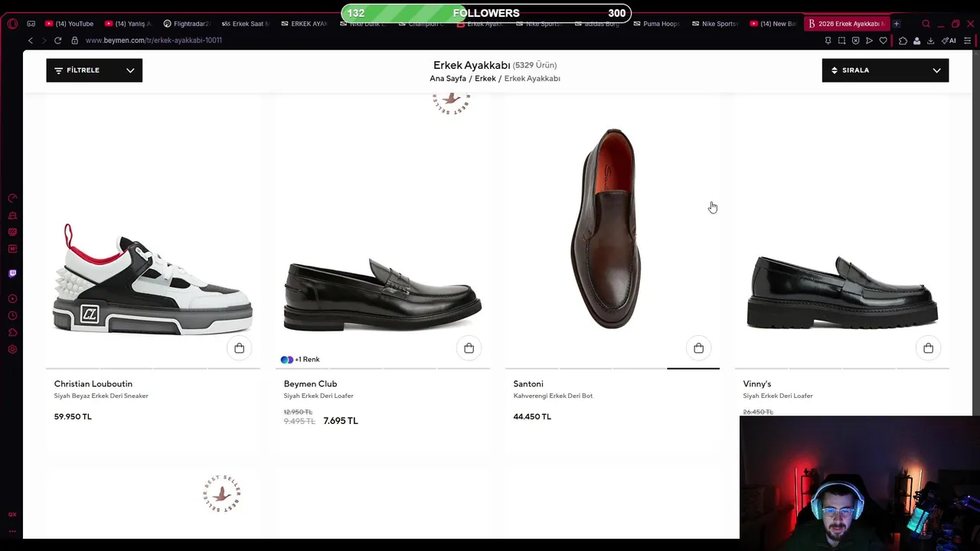Open Vinny's product title link
Viewport: 980px width, 551px height.
(757, 384)
